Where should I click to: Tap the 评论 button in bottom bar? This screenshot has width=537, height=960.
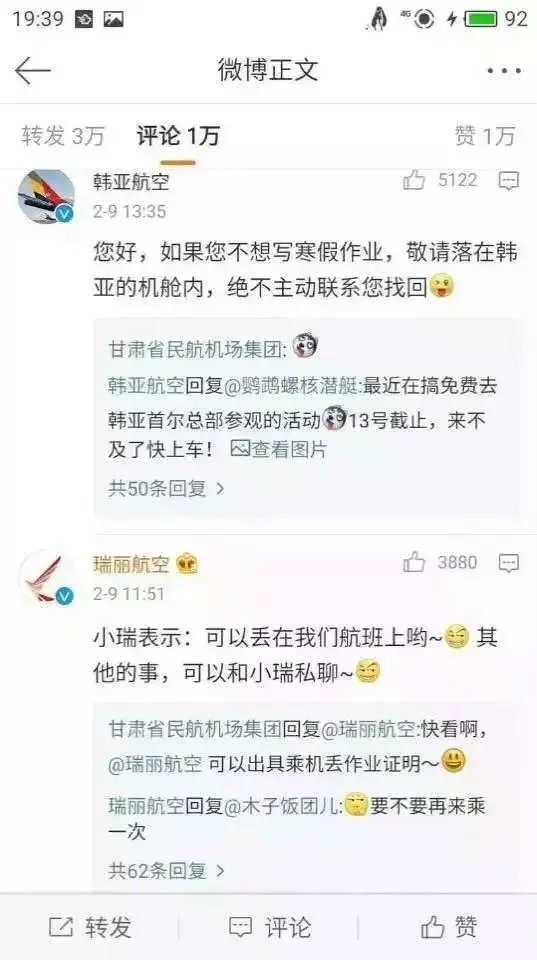point(270,927)
